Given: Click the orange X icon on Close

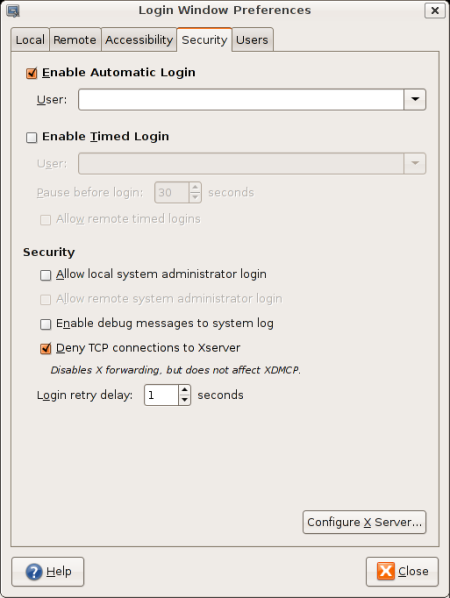Looking at the screenshot, I should tap(386, 571).
